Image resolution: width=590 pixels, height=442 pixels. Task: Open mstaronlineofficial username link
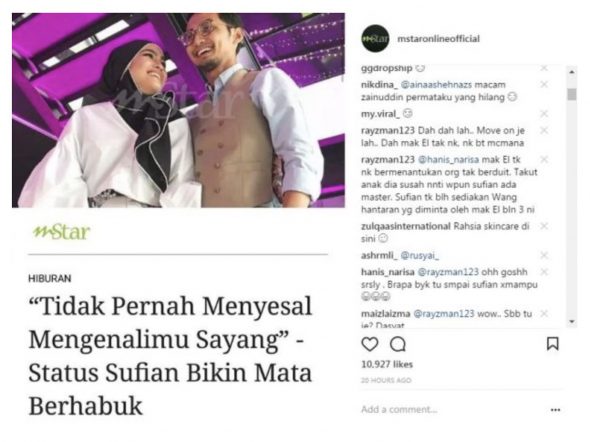[438, 39]
